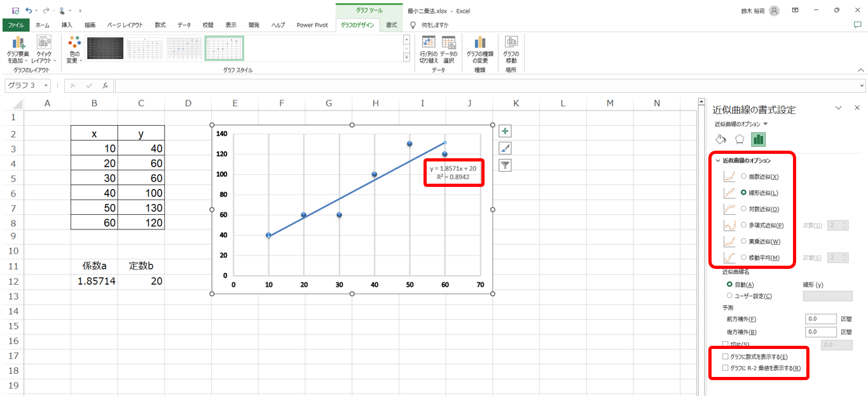Open the 書式 chart tools tab
This screenshot has width=868, height=396.
[391, 25]
